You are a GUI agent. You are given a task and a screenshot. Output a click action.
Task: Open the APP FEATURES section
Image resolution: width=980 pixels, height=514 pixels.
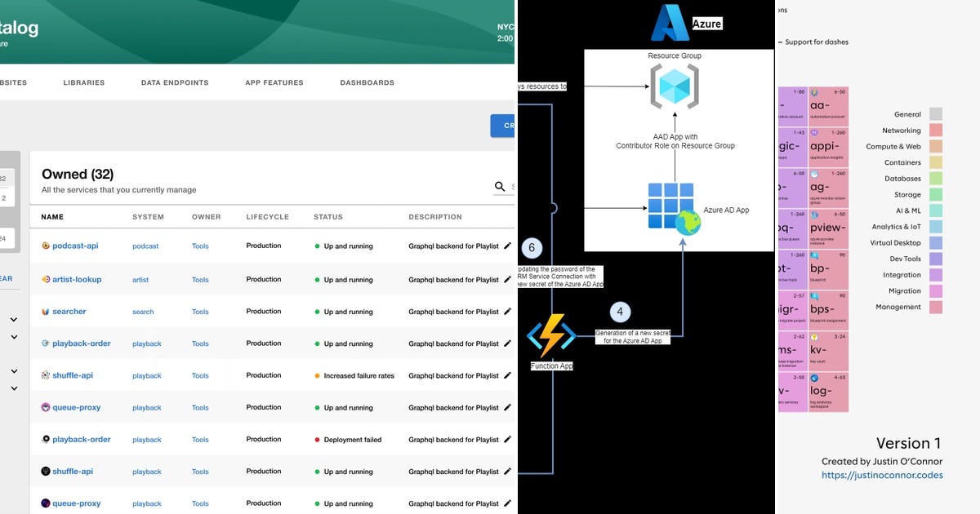(x=274, y=82)
